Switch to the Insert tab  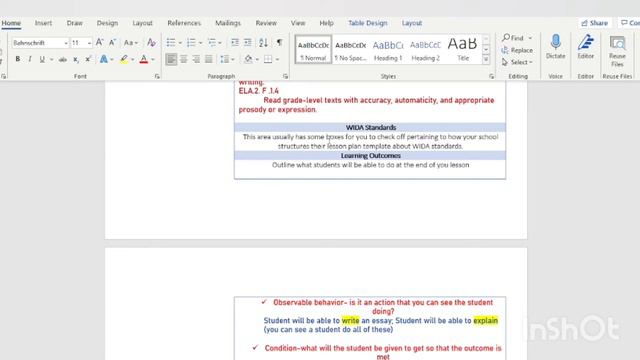click(43, 23)
